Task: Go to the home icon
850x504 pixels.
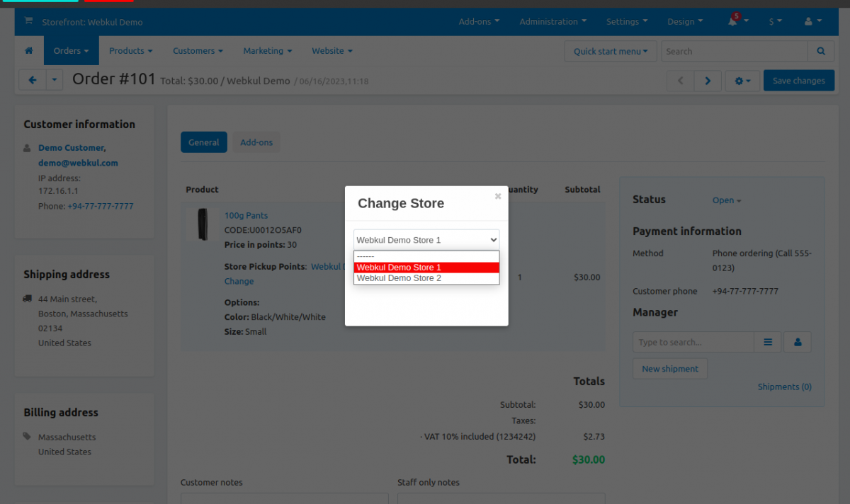Action: pos(29,51)
